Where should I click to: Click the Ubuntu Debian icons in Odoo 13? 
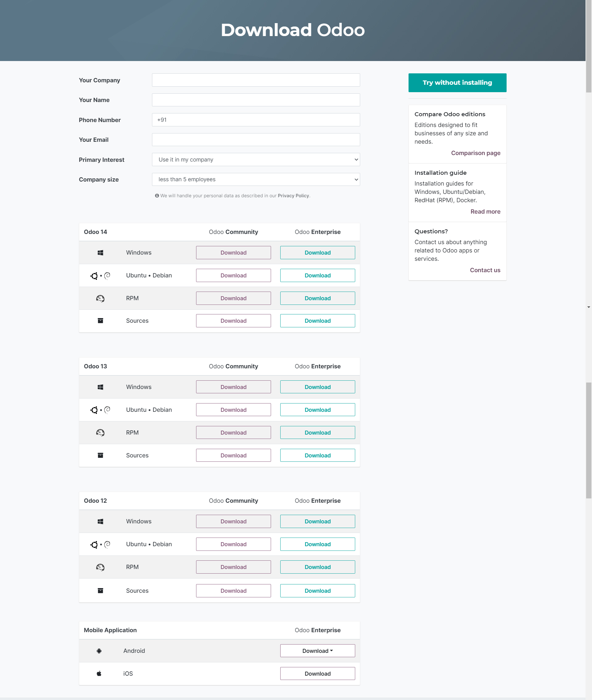coord(100,410)
